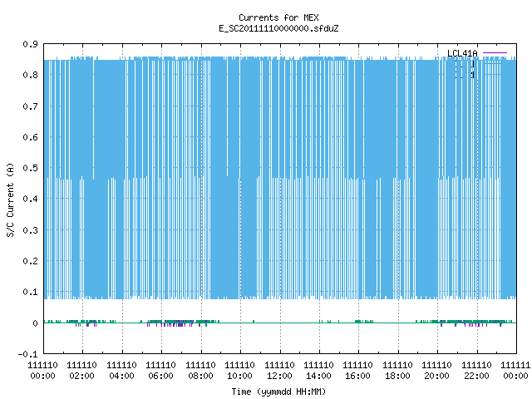The width and height of the screenshot is (532, 399).
Task: Click the 06:00 time tick label
Action: tap(160, 376)
